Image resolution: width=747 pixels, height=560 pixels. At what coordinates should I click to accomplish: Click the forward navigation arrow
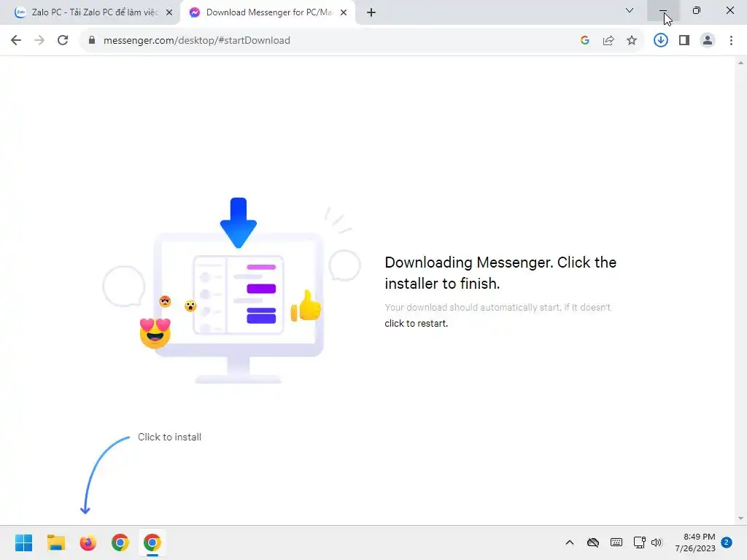[39, 41]
